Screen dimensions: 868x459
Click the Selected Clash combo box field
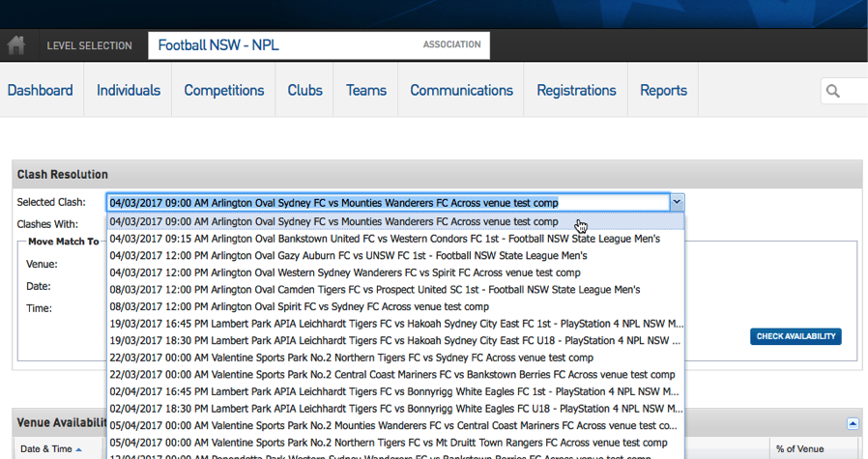tap(388, 203)
